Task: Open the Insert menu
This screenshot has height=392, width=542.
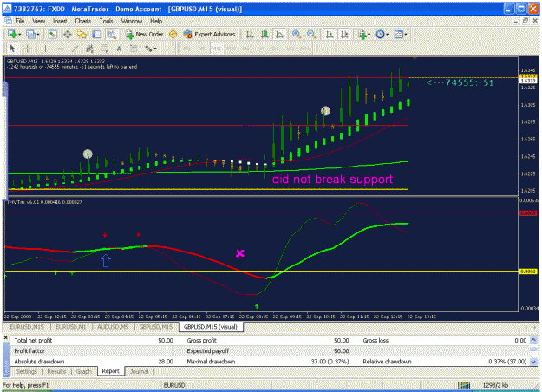Action: 60,21
